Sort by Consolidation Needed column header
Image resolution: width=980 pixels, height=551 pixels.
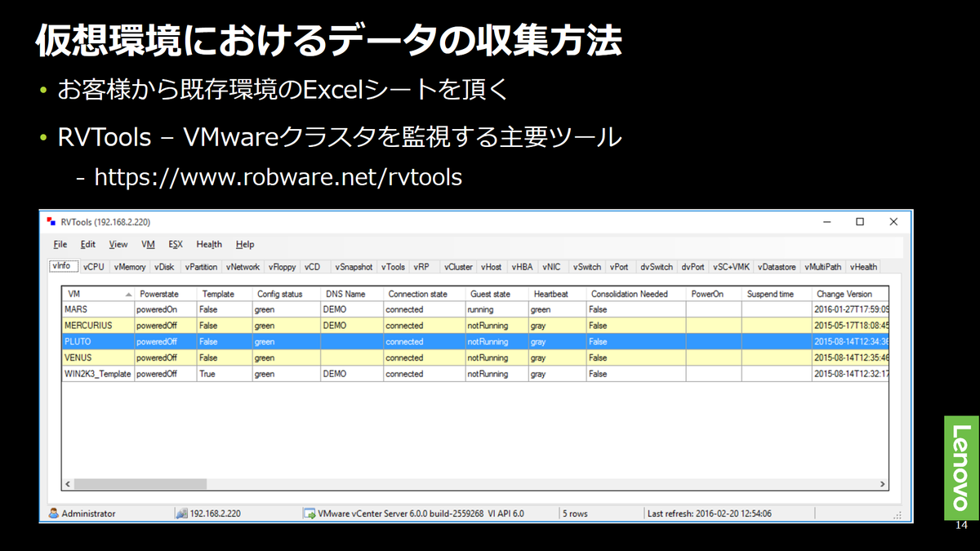pyautogui.click(x=635, y=294)
